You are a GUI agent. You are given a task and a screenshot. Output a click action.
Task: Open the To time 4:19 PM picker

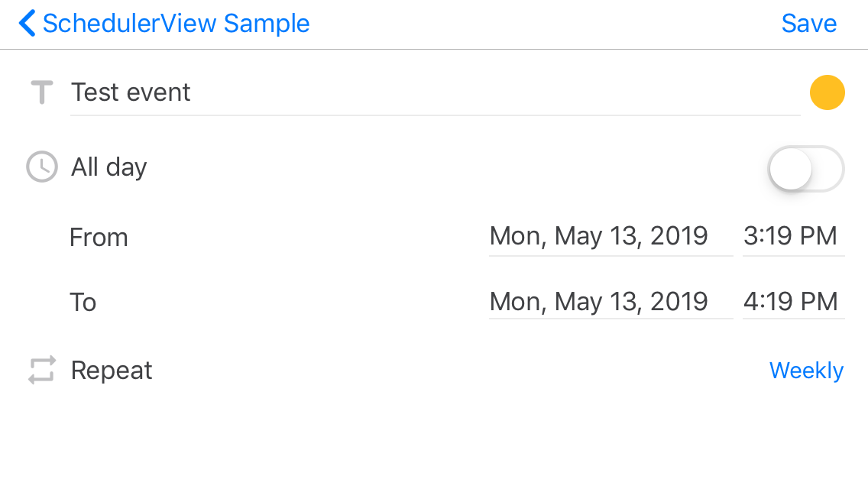(793, 302)
